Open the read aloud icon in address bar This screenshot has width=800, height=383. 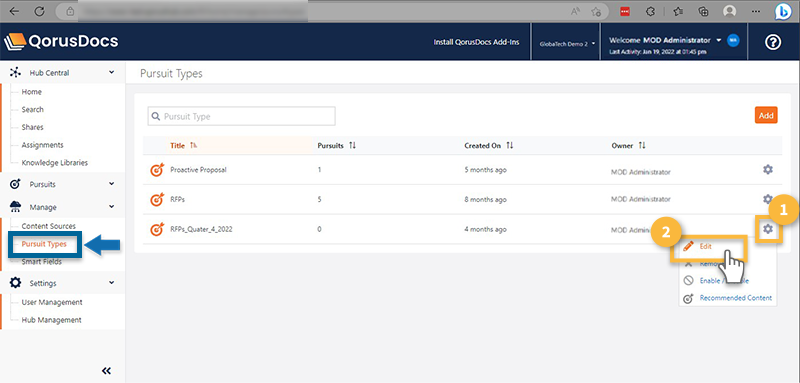tap(576, 11)
